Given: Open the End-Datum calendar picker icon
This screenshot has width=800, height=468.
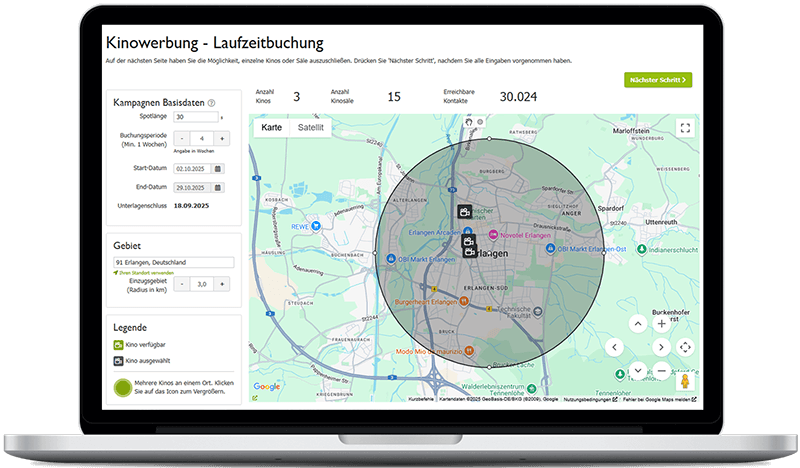Looking at the screenshot, I should 218,188.
